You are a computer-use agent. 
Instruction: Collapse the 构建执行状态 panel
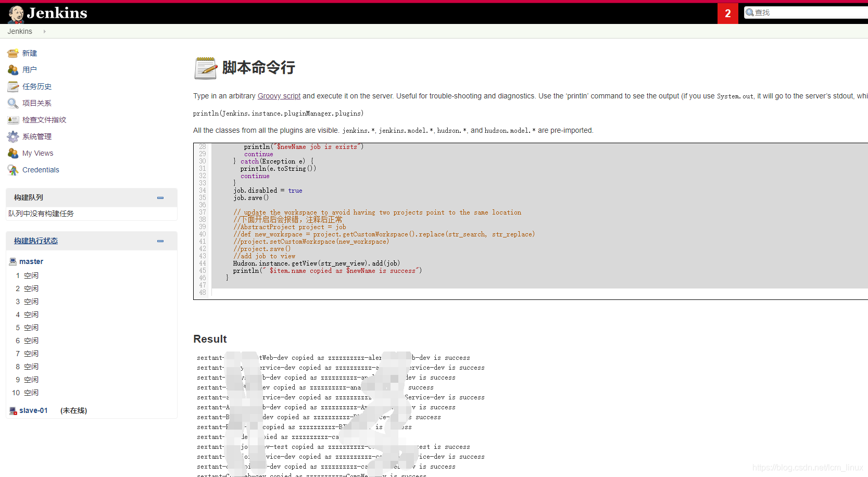click(160, 241)
